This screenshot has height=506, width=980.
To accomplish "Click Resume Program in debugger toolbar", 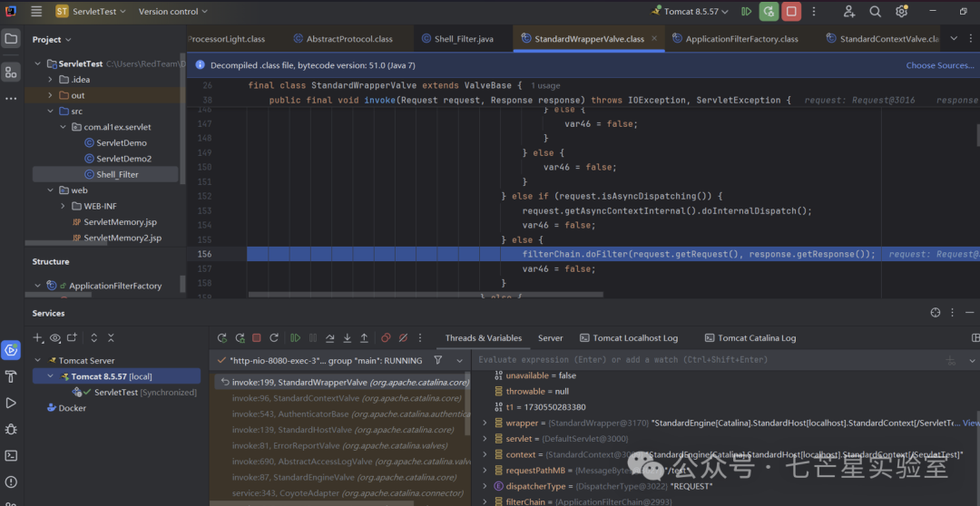I will point(296,338).
